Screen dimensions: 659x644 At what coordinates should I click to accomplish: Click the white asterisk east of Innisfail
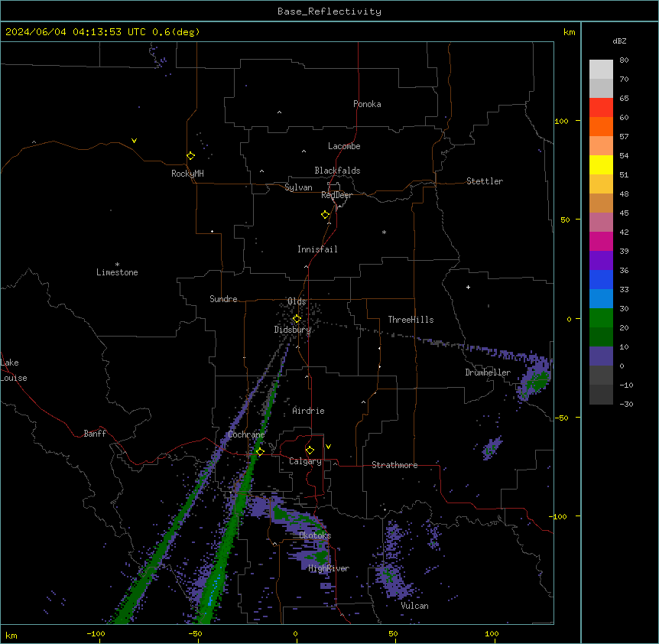click(x=384, y=232)
